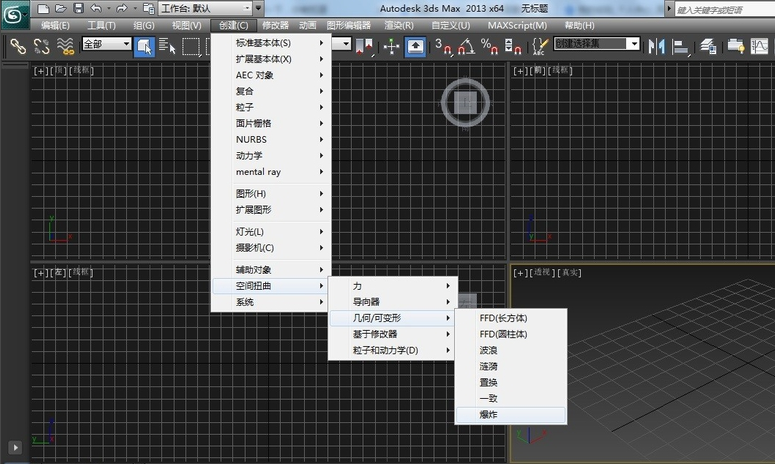Viewport: 775px width, 464px height.
Task: Click the 3ds Max application logo button
Action: (x=14, y=14)
